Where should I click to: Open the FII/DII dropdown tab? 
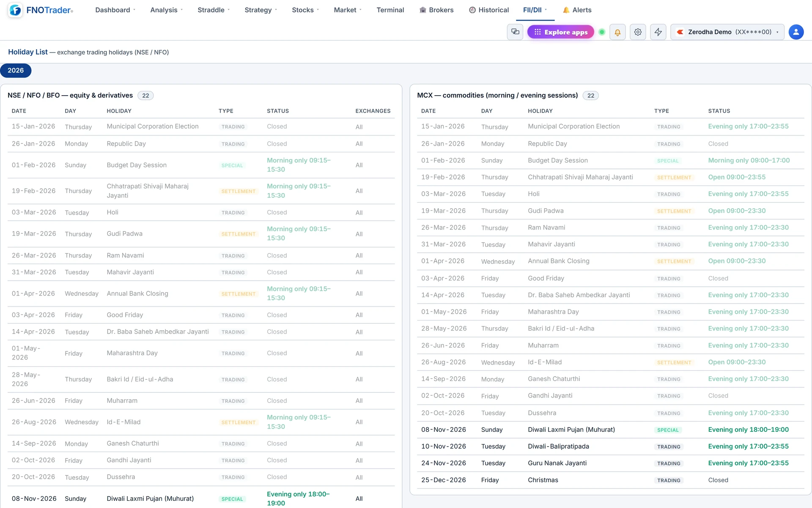tap(535, 10)
